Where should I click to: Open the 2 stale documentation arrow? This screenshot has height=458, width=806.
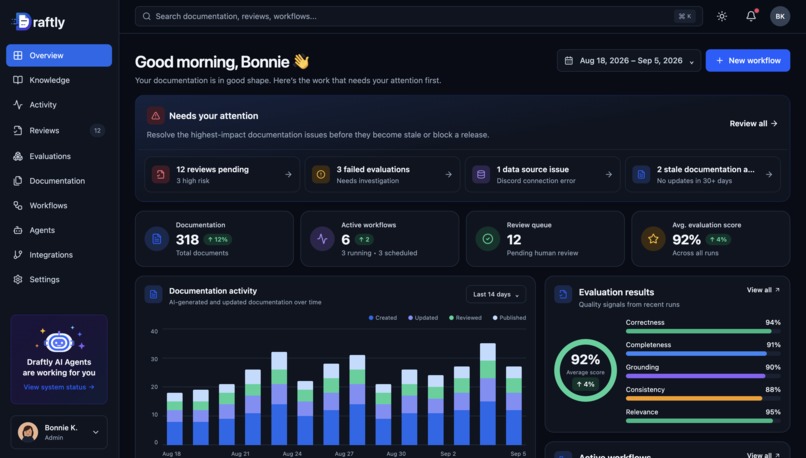pyautogui.click(x=769, y=175)
